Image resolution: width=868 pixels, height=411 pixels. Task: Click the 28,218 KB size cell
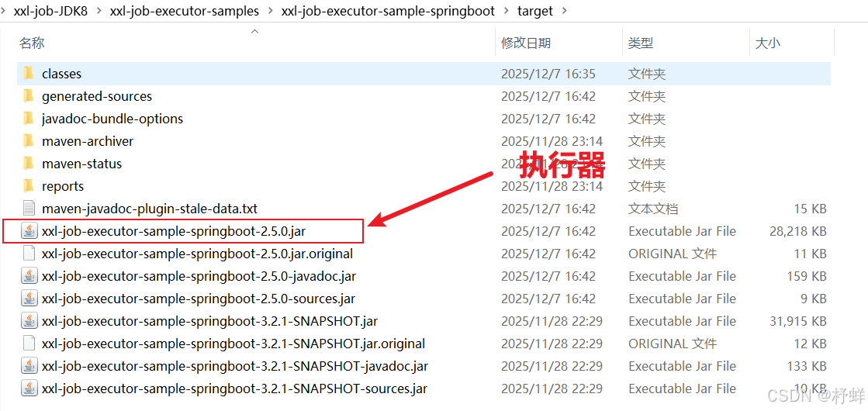click(797, 231)
